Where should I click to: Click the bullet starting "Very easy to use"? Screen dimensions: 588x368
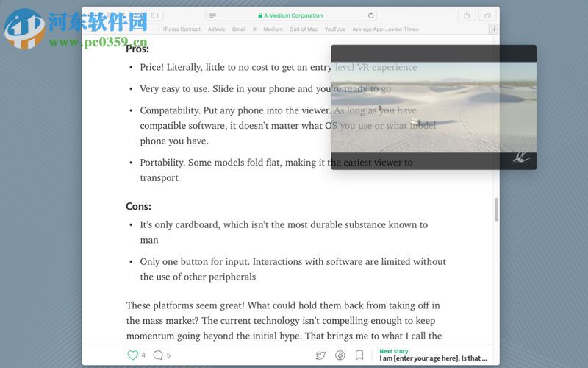265,89
